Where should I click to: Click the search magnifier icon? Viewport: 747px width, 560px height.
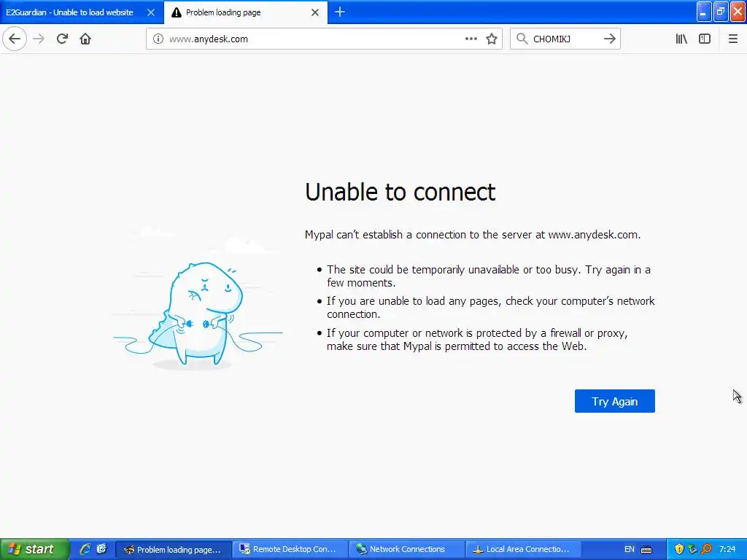522,39
